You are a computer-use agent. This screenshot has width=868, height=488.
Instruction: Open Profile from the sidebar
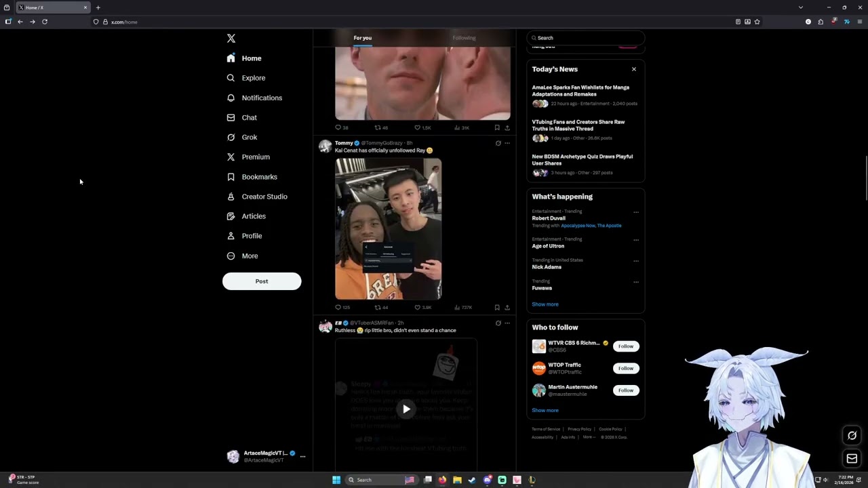[245, 236]
